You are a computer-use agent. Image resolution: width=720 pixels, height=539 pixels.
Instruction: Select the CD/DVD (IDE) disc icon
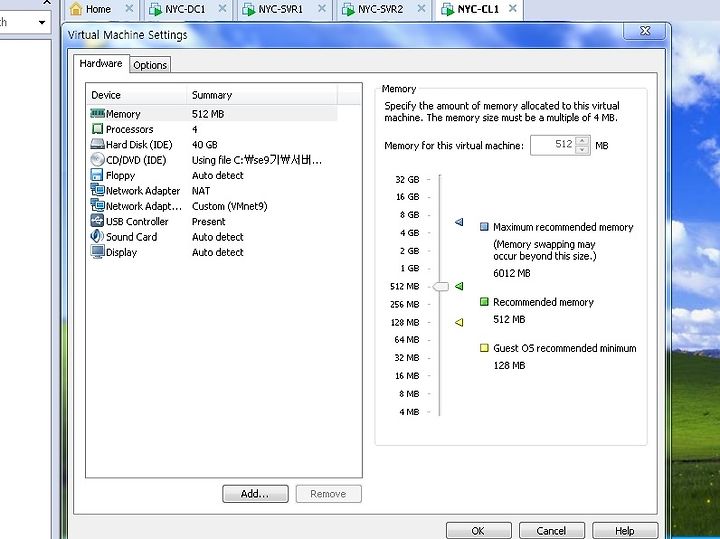pyautogui.click(x=97, y=160)
